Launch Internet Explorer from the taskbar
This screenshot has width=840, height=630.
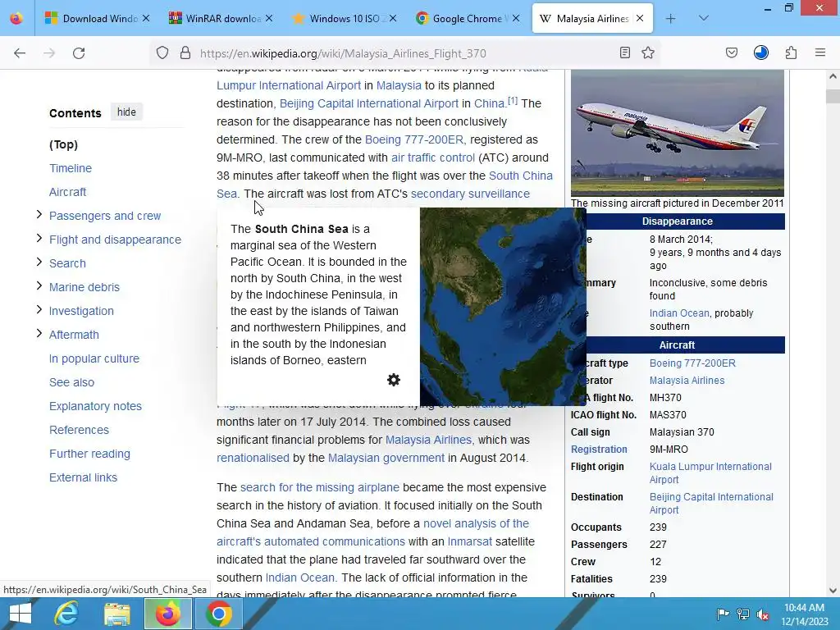point(66,614)
